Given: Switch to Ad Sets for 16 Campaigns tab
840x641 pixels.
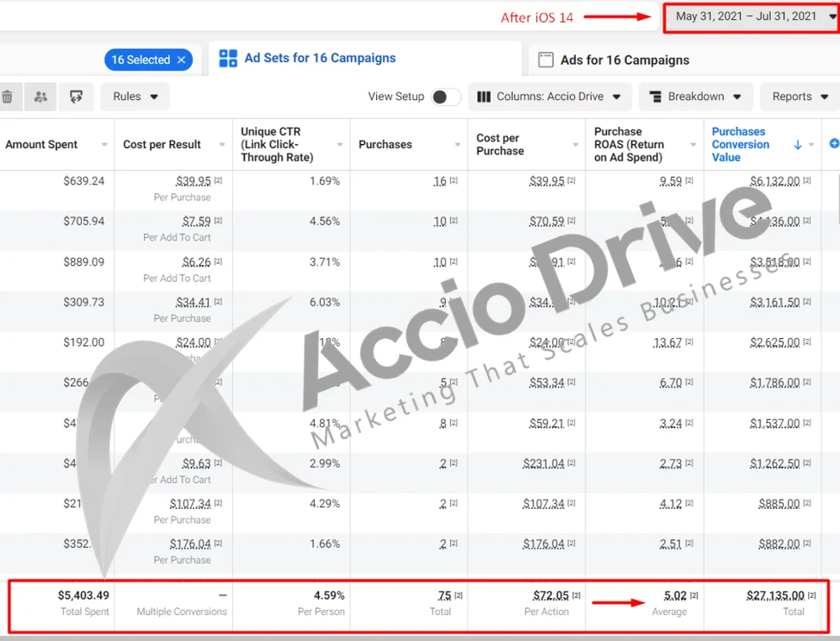Looking at the screenshot, I should [319, 59].
